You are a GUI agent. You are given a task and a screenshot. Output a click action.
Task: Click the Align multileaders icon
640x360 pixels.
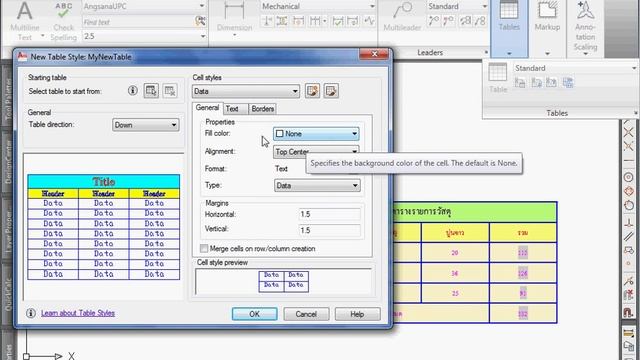[x=465, y=21]
